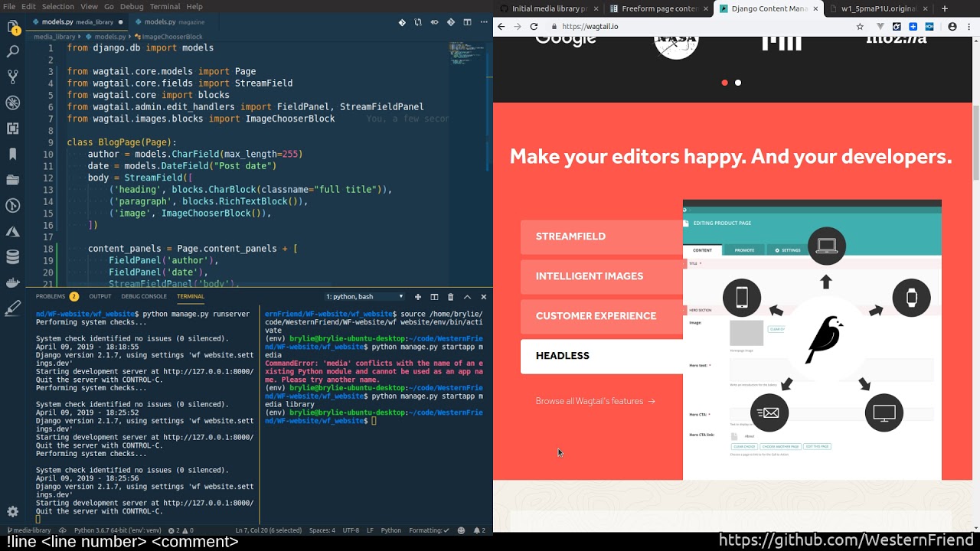This screenshot has height=551, width=980.
Task: Open the Debug view (bug icon) in VS Code
Action: click(x=12, y=103)
